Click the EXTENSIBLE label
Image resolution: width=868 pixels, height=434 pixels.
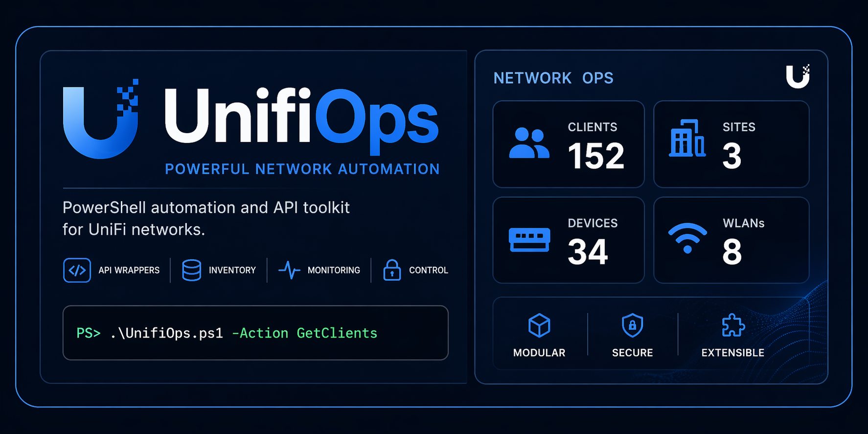point(733,353)
